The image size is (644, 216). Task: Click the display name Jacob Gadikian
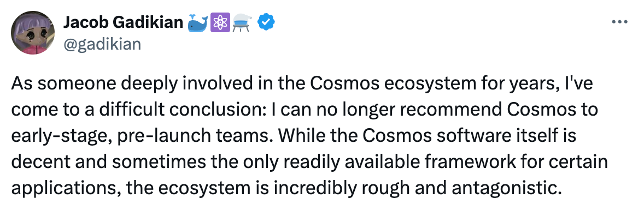click(123, 22)
